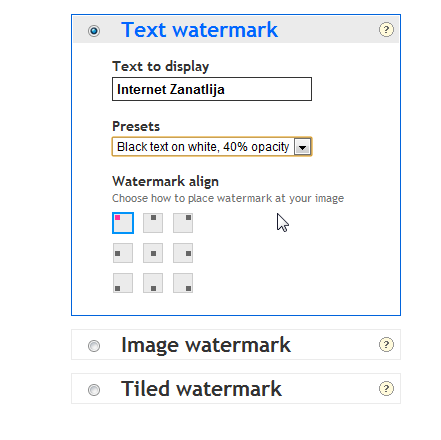Viewport: 441px width, 440px height.
Task: Click the Text to display input field
Action: tap(212, 89)
